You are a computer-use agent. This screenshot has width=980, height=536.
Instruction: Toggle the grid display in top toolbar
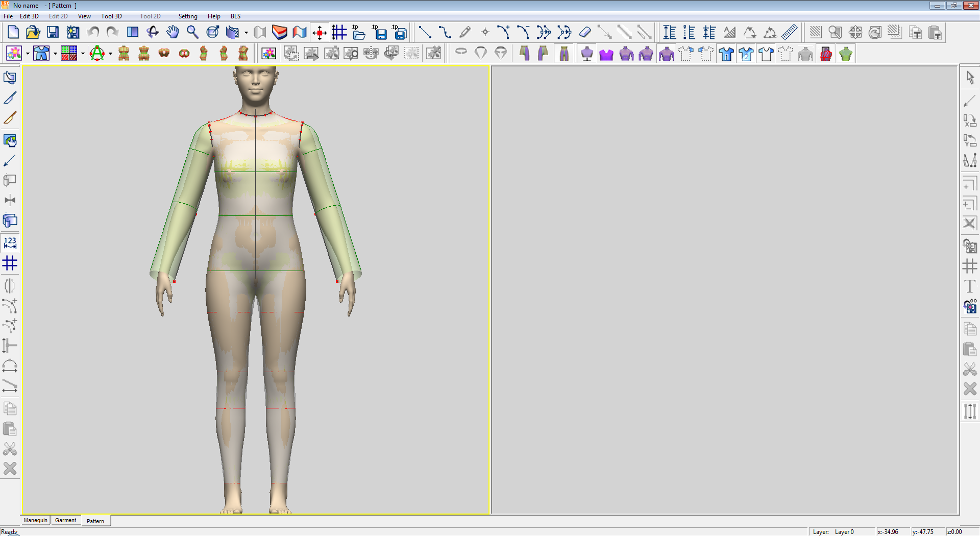(x=339, y=32)
